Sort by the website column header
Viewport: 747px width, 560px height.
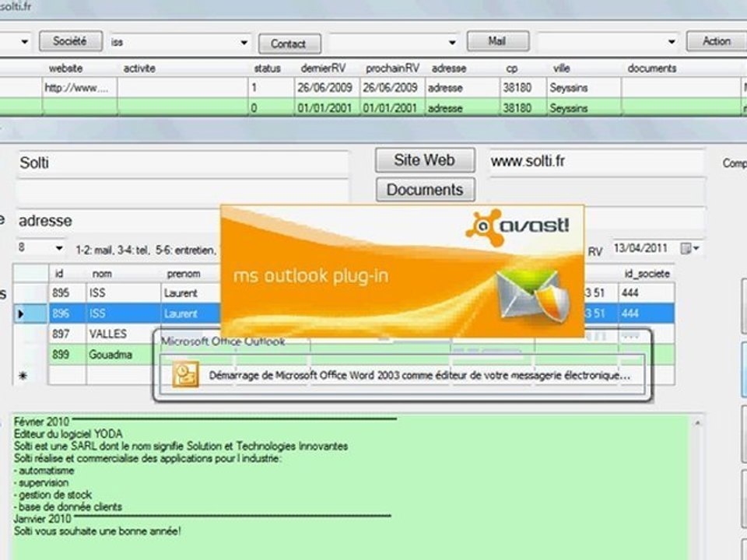point(65,68)
